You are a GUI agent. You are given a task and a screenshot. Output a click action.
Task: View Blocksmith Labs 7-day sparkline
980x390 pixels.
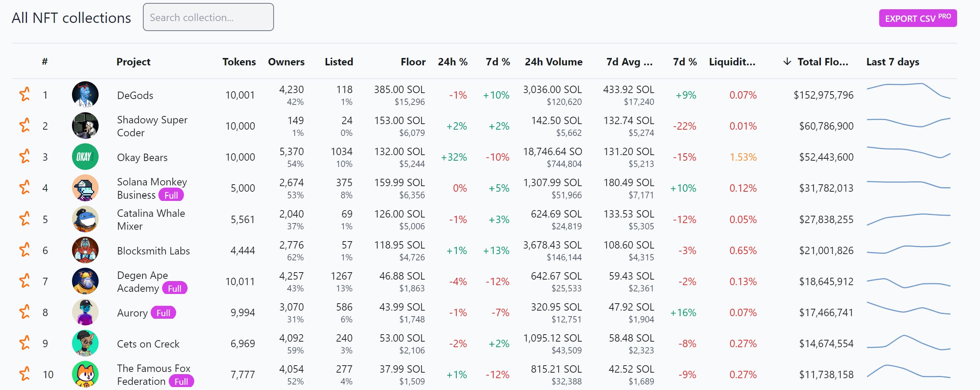(x=908, y=248)
